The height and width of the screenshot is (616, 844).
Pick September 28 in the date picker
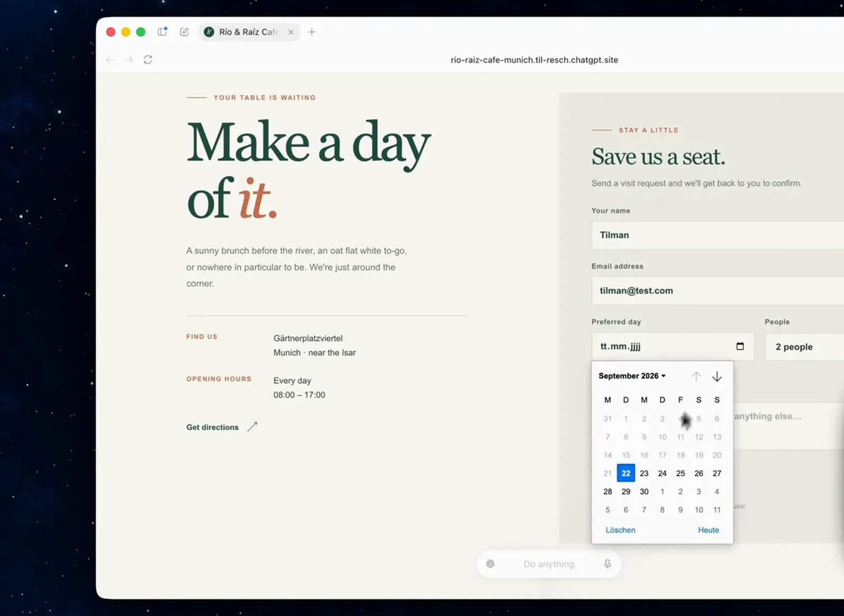608,492
